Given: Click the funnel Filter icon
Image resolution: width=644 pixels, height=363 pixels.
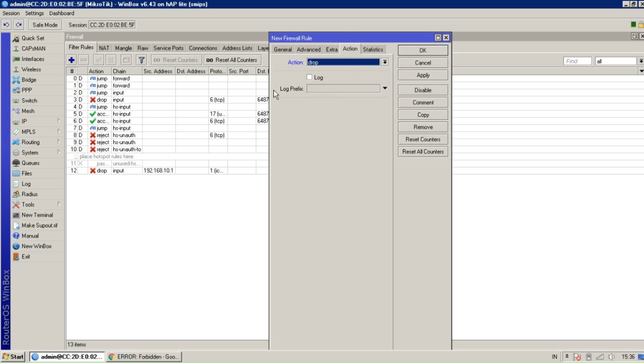Looking at the screenshot, I should tap(141, 60).
